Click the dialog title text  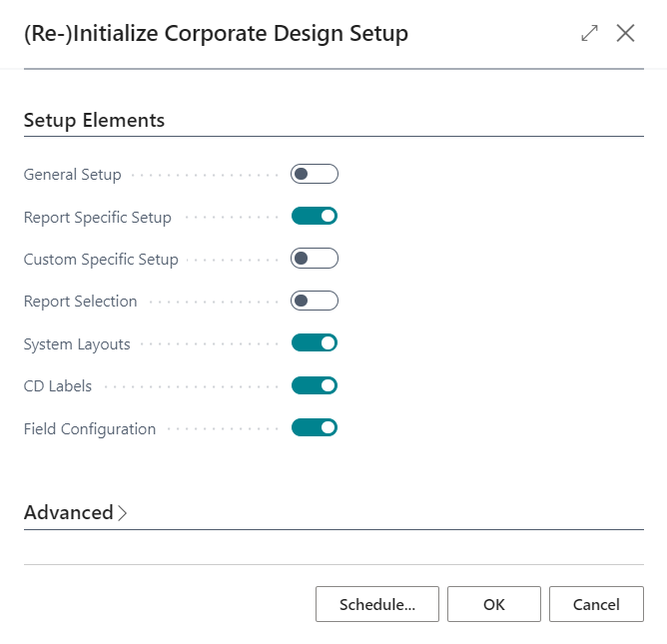pyautogui.click(x=216, y=34)
